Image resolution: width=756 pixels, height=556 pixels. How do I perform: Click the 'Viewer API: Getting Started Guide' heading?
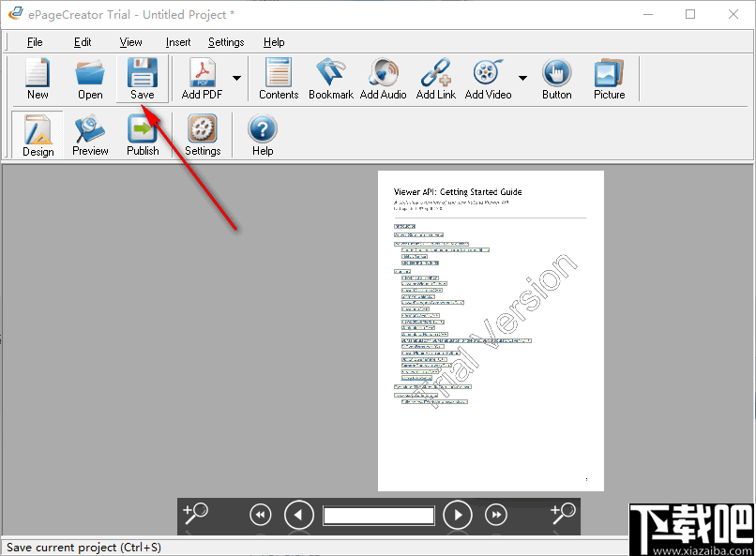click(458, 192)
